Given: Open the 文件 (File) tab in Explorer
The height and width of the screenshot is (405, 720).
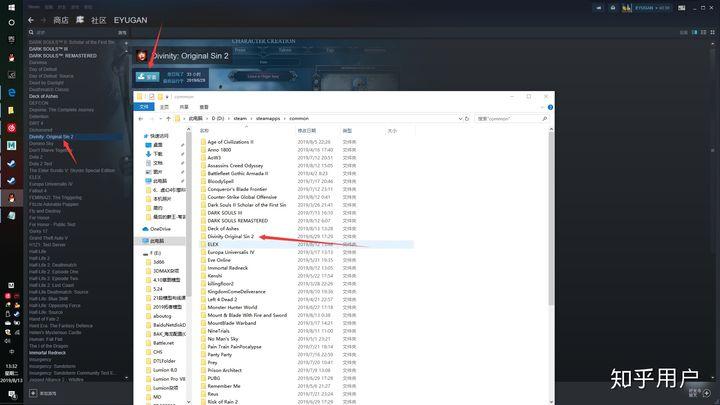Looking at the screenshot, I should click(144, 107).
